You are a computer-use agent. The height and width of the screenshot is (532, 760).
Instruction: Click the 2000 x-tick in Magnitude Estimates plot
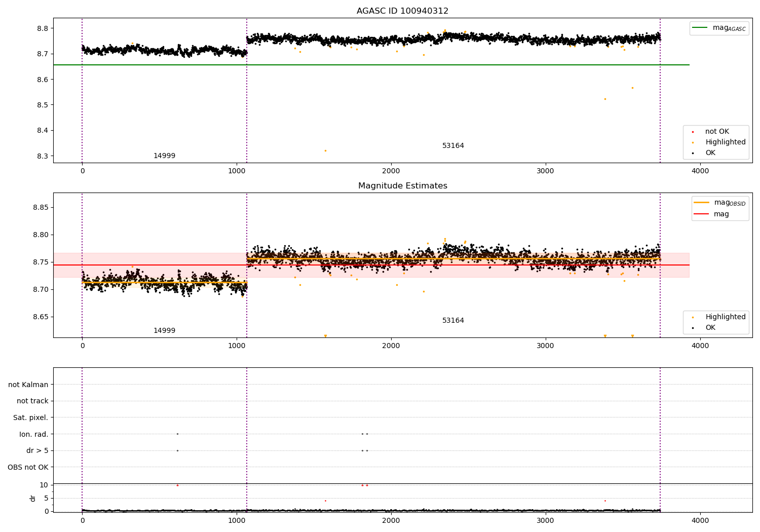click(391, 346)
